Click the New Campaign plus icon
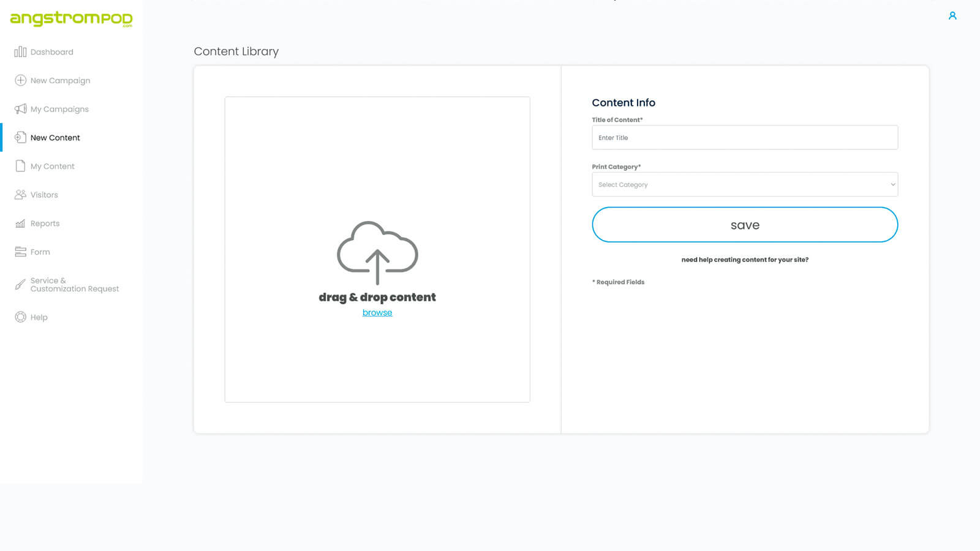 point(20,80)
